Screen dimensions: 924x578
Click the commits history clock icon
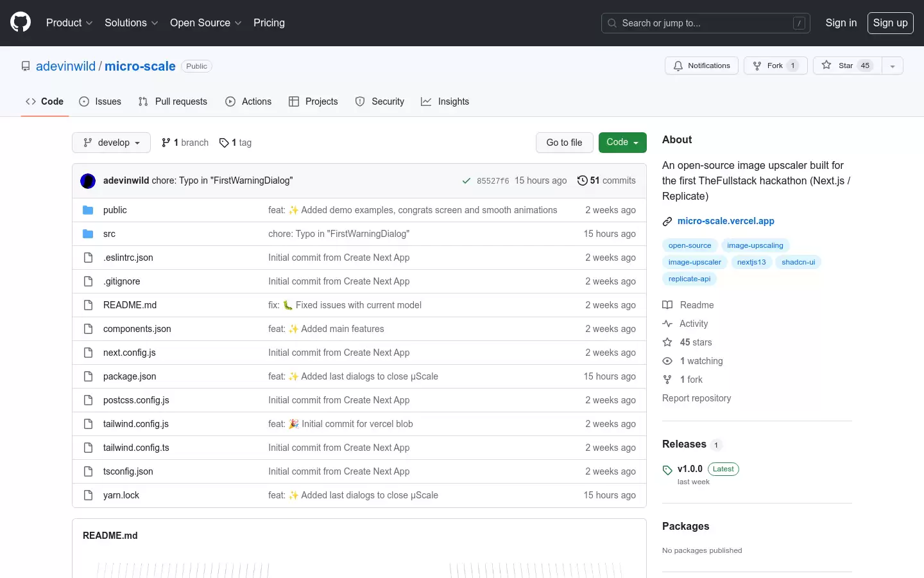(x=582, y=180)
